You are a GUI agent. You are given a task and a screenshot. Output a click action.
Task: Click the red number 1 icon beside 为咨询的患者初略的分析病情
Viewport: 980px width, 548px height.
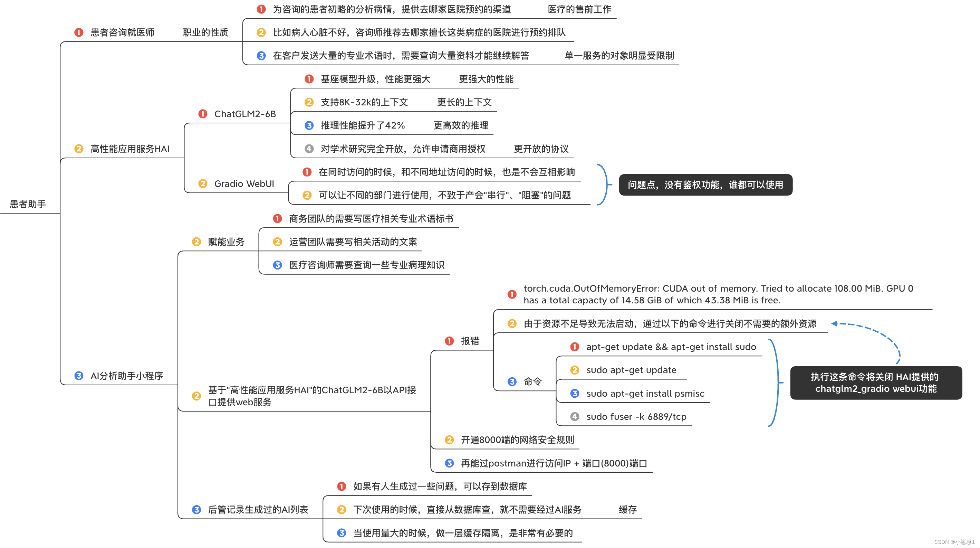(261, 9)
